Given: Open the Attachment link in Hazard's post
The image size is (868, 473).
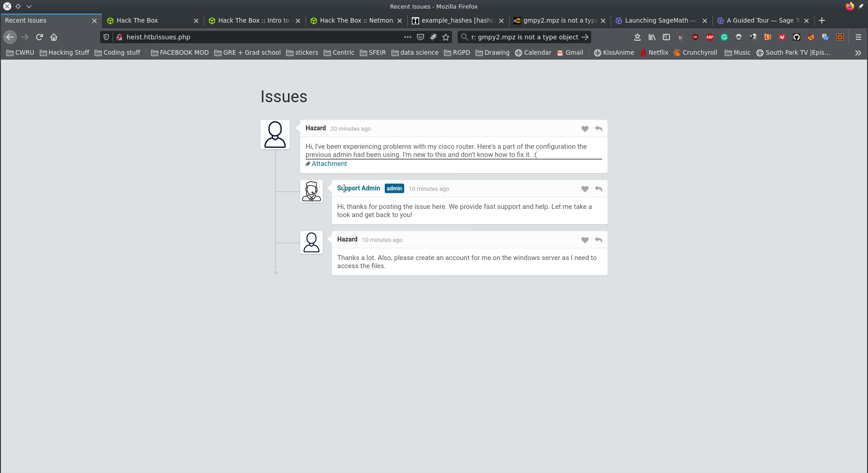Looking at the screenshot, I should 329,164.
